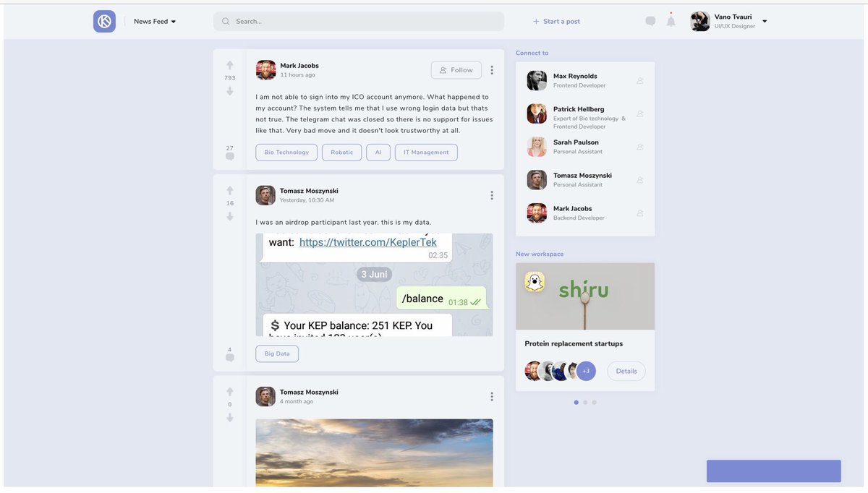The width and height of the screenshot is (868, 493).
Task: Expand the Vano Tvauri account dropdown arrow
Action: pyautogui.click(x=765, y=22)
